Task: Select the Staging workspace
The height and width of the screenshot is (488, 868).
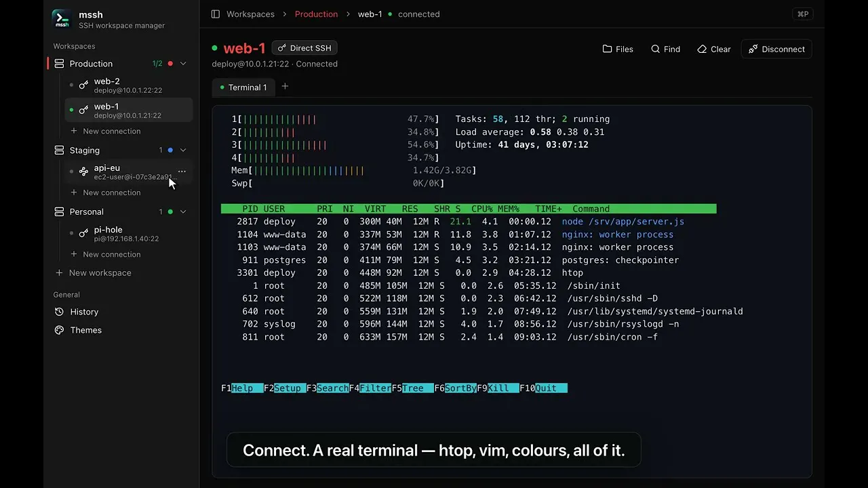Action: (x=85, y=150)
